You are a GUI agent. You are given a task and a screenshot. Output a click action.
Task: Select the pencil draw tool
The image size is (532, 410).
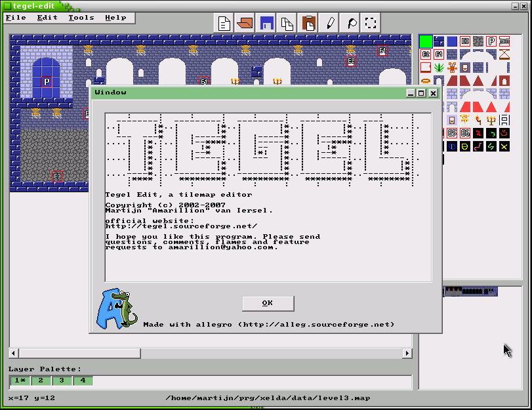point(329,23)
